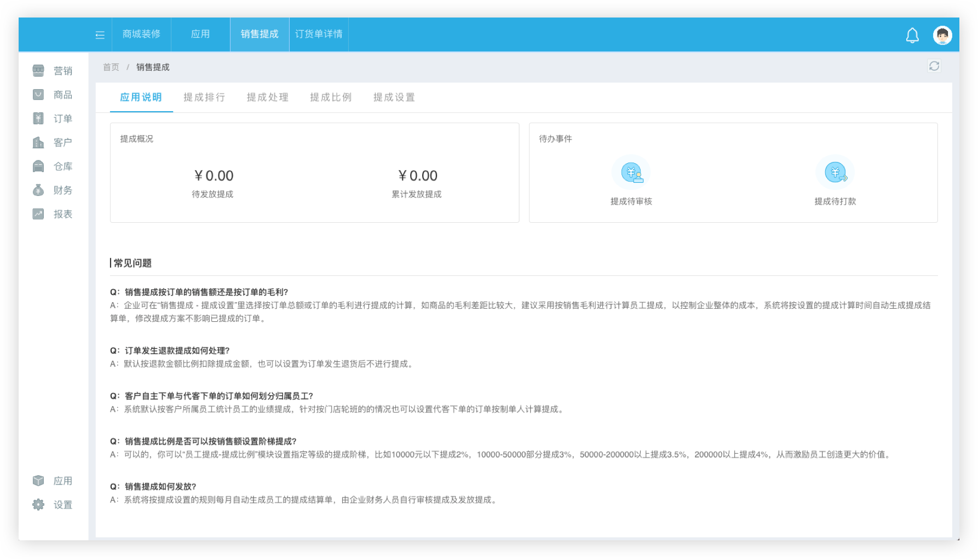978x560 pixels.
Task: Open 设置 gear in sidebar
Action: (x=53, y=505)
